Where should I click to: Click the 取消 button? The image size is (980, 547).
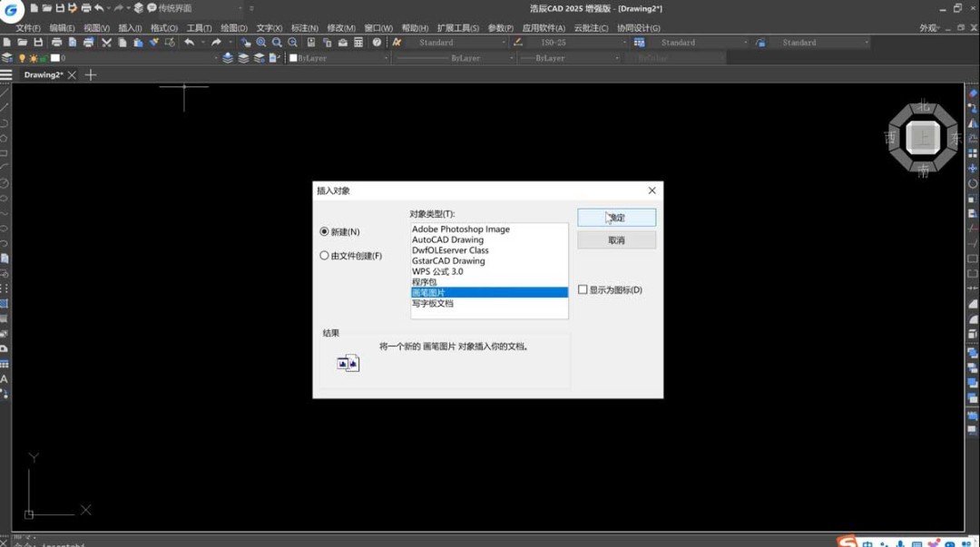tap(615, 239)
